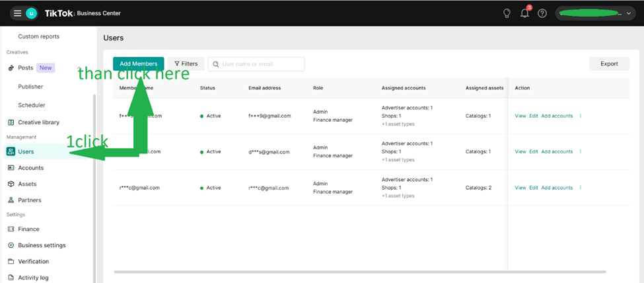Viewport: 644px width, 283px height.
Task: Open the Filters dropdown
Action: [186, 64]
